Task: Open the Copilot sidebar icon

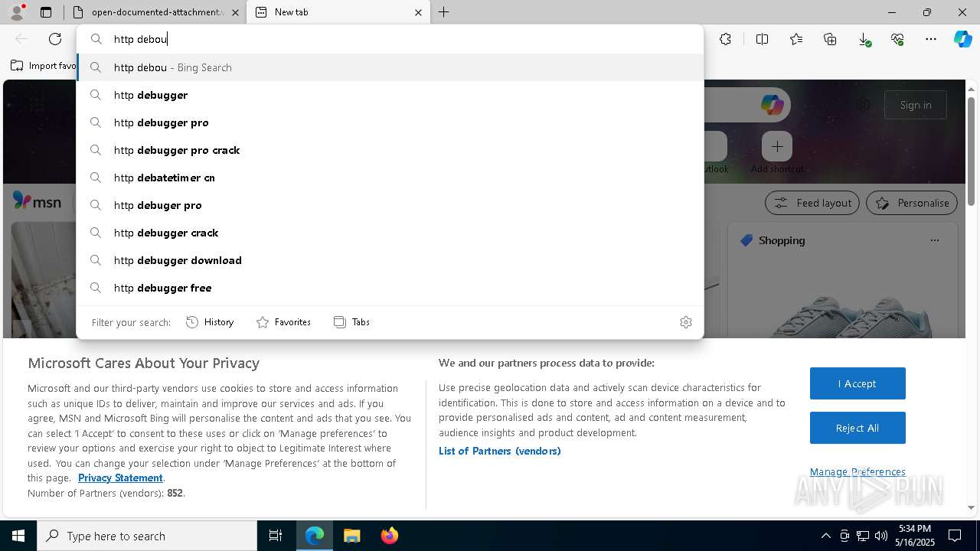Action: 962,39
